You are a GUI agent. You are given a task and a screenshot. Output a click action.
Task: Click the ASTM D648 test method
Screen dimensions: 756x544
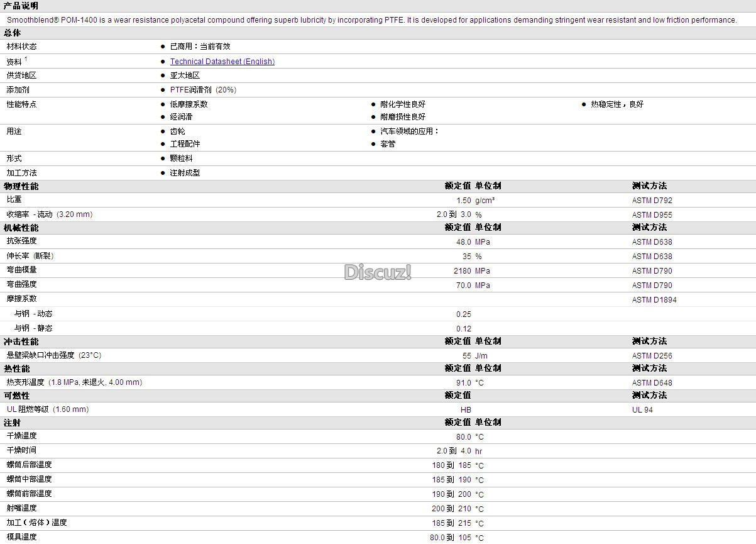click(x=652, y=383)
